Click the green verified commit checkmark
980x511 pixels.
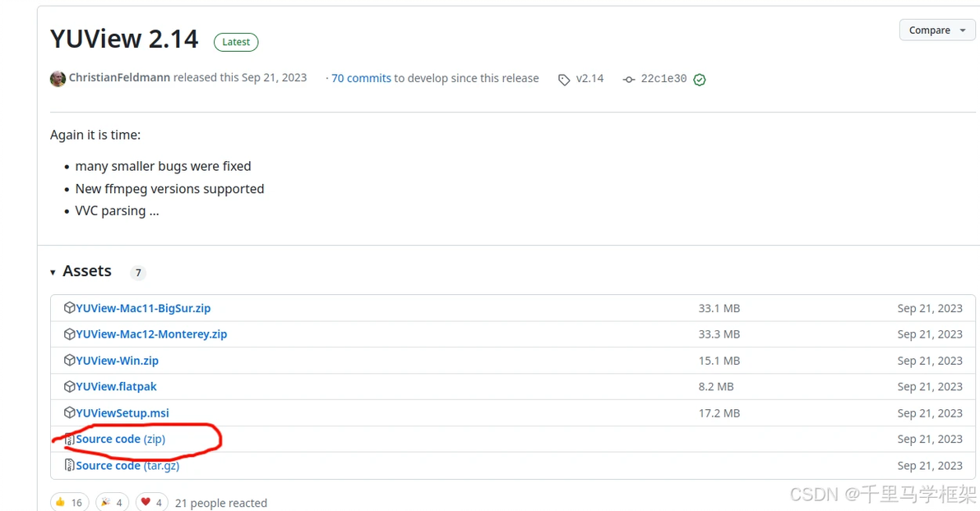point(700,80)
